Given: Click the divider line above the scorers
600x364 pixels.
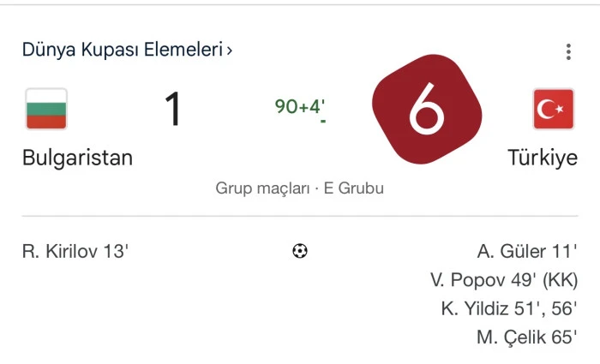Looking at the screenshot, I should click(300, 216).
